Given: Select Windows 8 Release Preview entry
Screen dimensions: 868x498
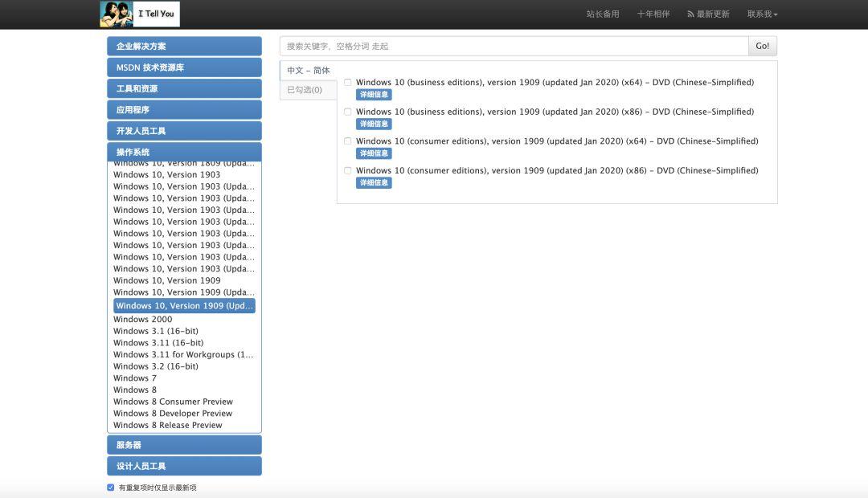Looking at the screenshot, I should pos(168,425).
